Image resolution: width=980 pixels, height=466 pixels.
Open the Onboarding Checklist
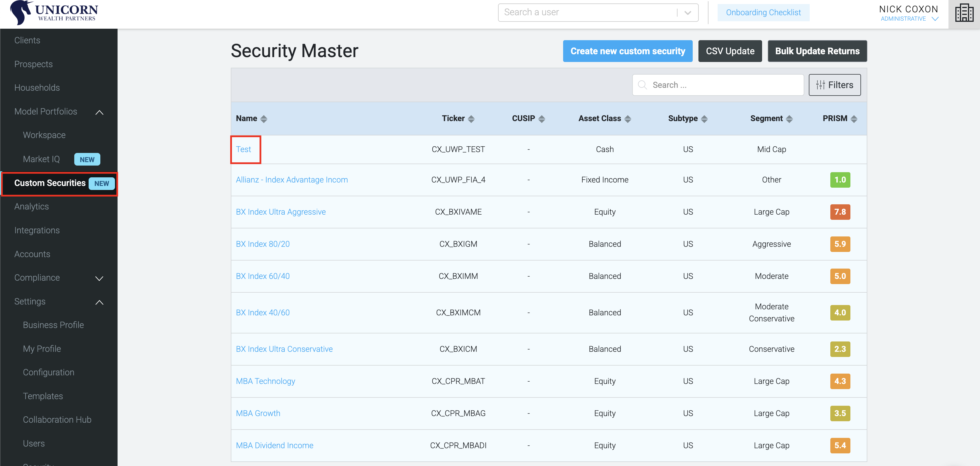pos(763,13)
